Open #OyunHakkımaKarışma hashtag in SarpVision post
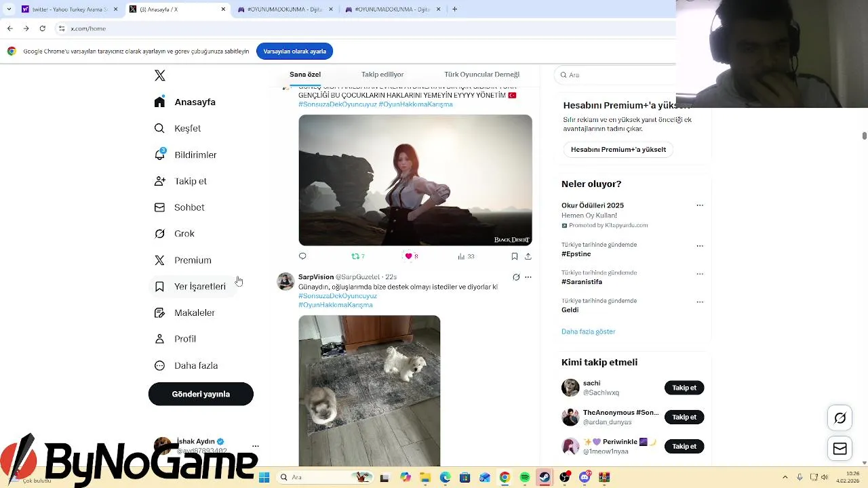This screenshot has height=488, width=868. click(x=336, y=305)
